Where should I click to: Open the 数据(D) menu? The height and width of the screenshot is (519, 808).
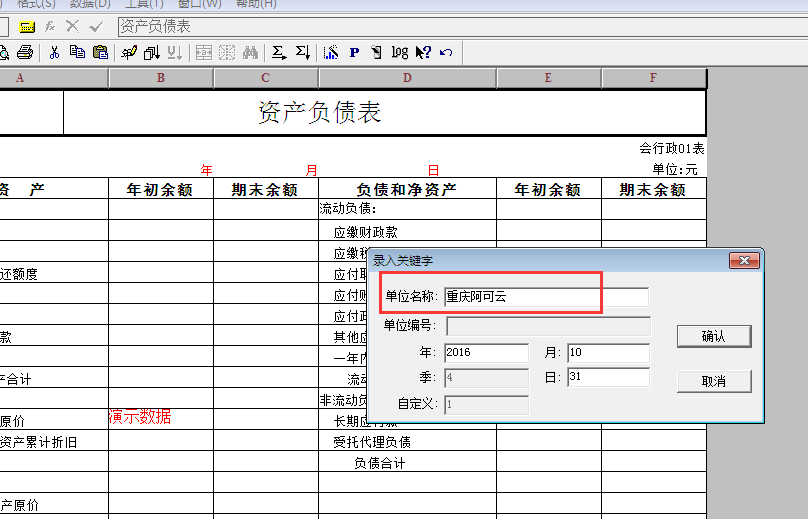[x=90, y=4]
